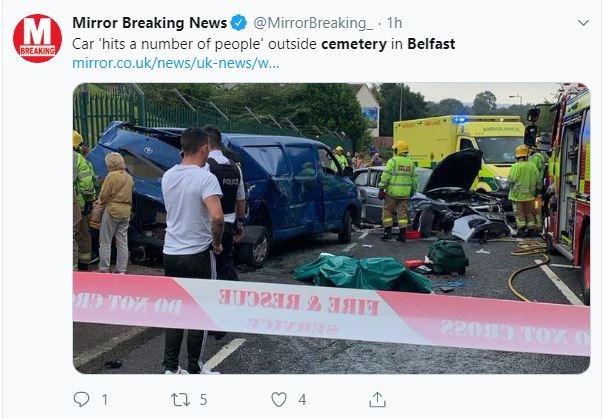Open the attached crash scene photo

(331, 228)
